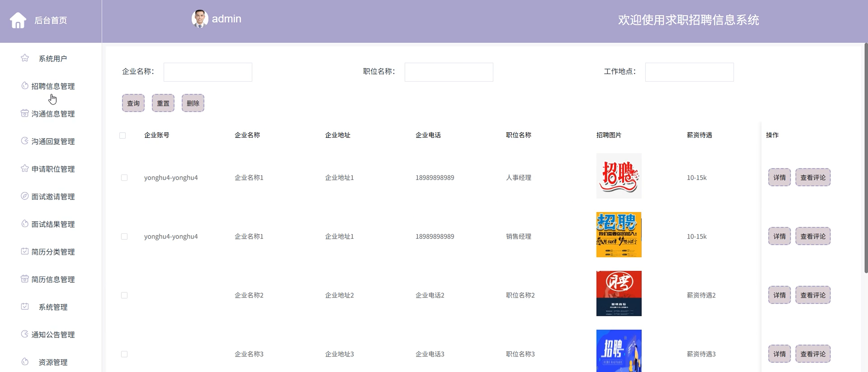868x372 pixels.
Task: Focus the 职位名称 search input field
Action: [x=449, y=72]
